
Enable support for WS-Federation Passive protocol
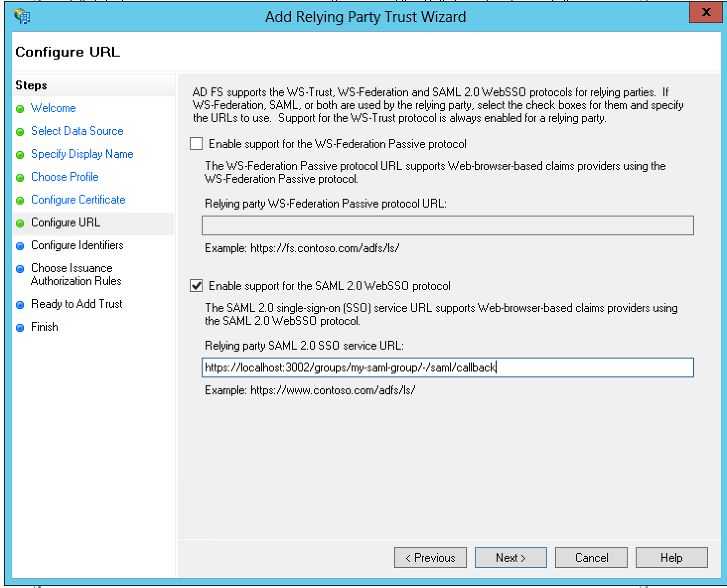point(196,144)
